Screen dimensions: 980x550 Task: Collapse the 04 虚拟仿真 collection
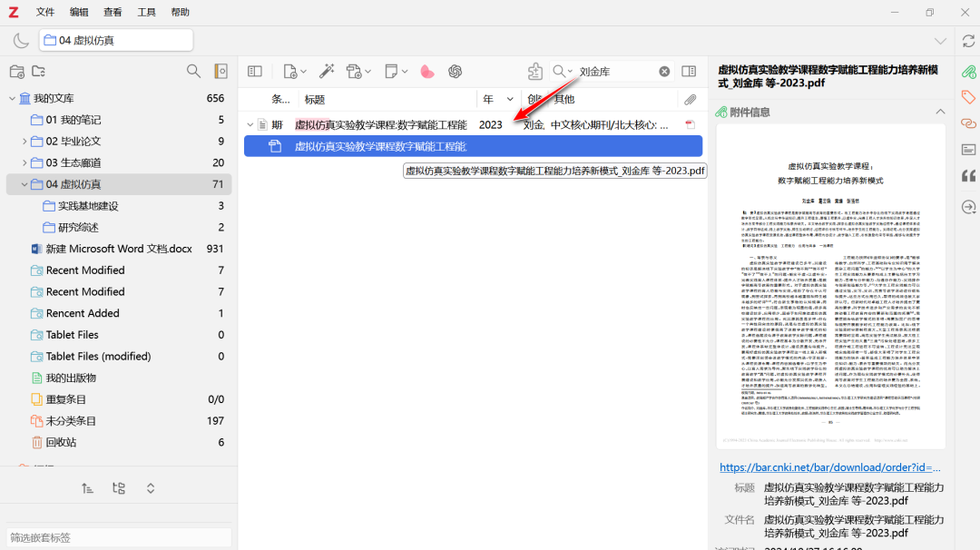[24, 184]
